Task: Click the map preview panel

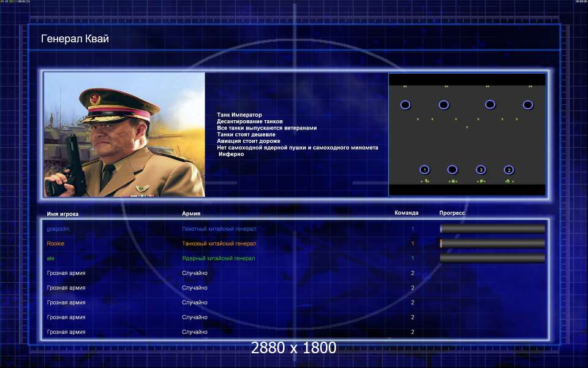Action: tap(467, 134)
